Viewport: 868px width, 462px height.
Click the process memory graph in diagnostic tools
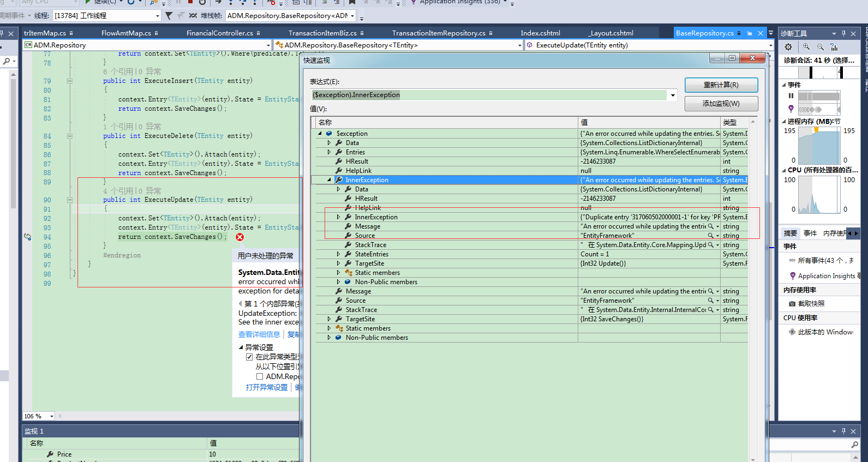pyautogui.click(x=819, y=146)
